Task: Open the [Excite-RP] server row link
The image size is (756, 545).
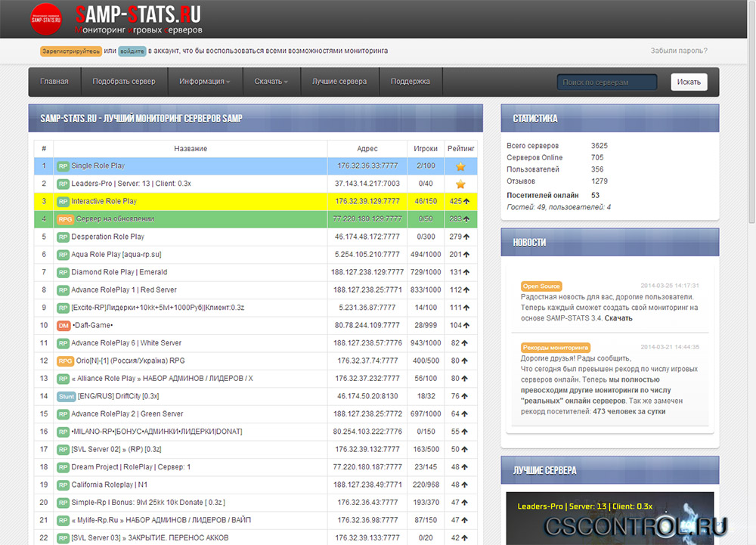Action: (x=158, y=308)
